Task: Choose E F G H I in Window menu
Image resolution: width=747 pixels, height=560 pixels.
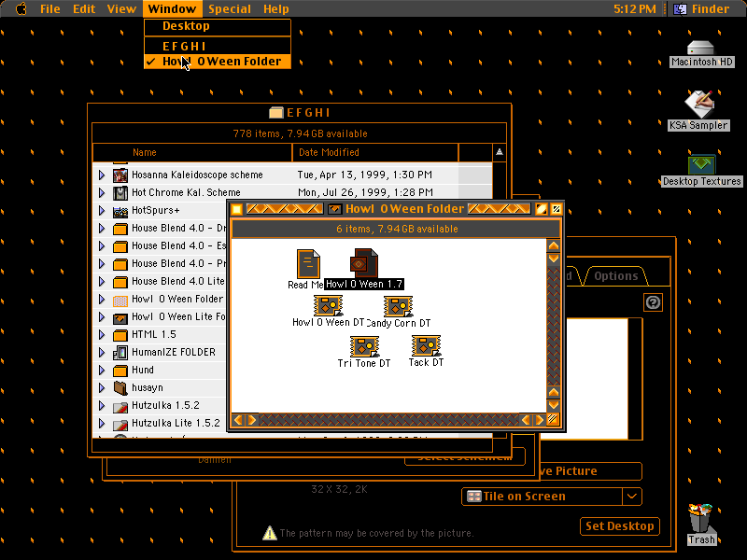Action: coord(218,46)
